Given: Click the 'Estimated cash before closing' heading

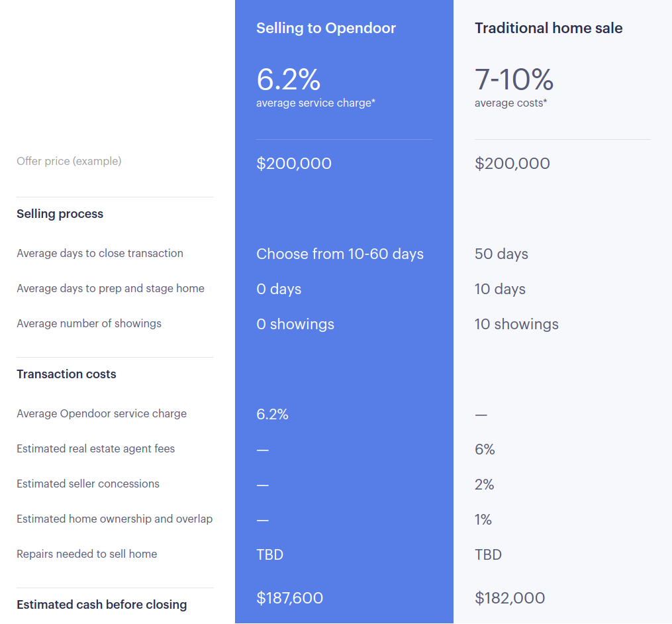Looking at the screenshot, I should pos(101,605).
